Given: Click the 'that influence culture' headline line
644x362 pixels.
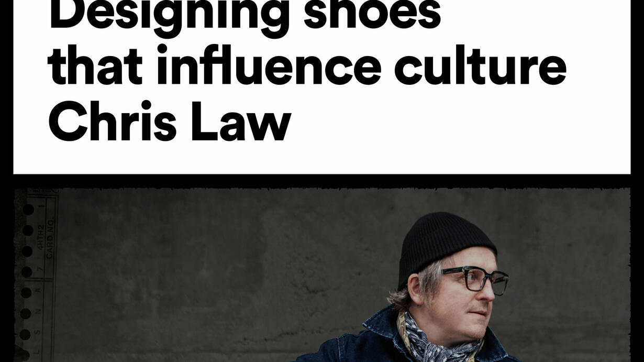Looking at the screenshot, I should 307,67.
